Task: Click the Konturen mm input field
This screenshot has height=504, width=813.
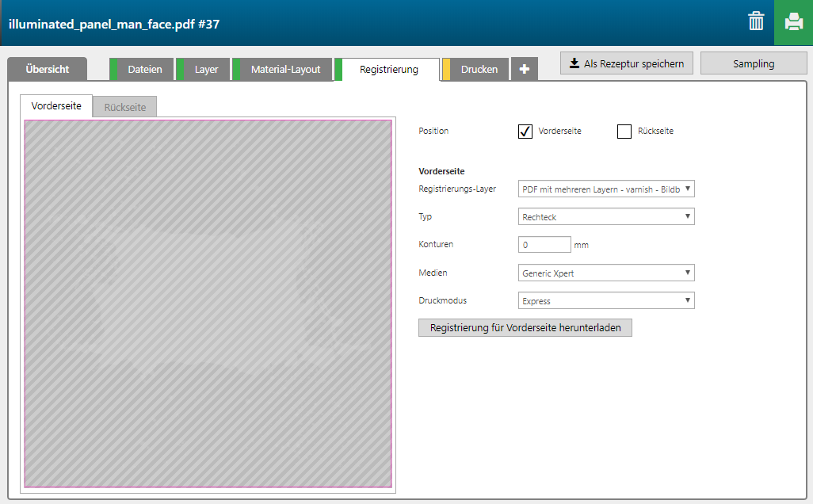Action: tap(544, 245)
